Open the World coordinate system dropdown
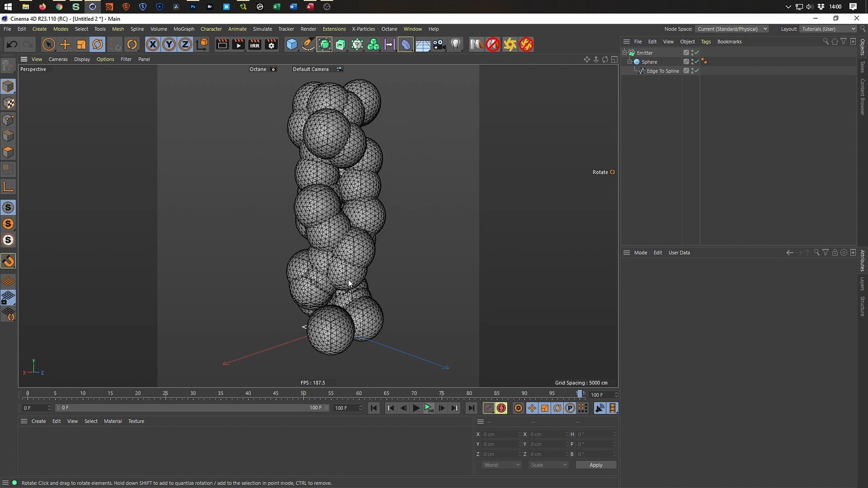 501,465
